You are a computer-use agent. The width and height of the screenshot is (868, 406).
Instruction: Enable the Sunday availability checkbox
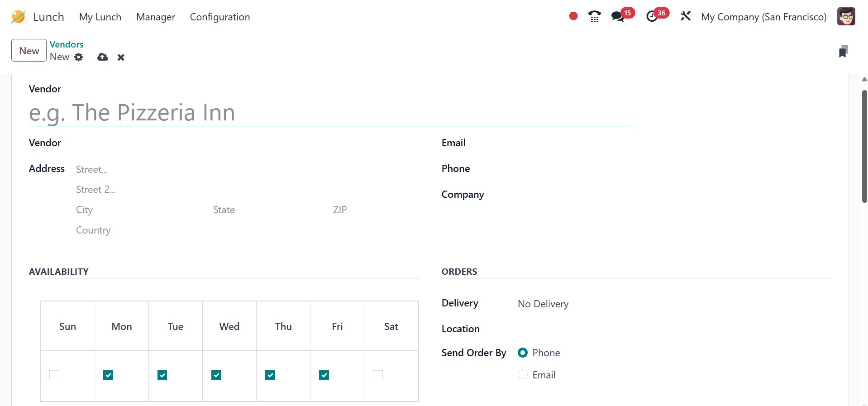pos(54,375)
